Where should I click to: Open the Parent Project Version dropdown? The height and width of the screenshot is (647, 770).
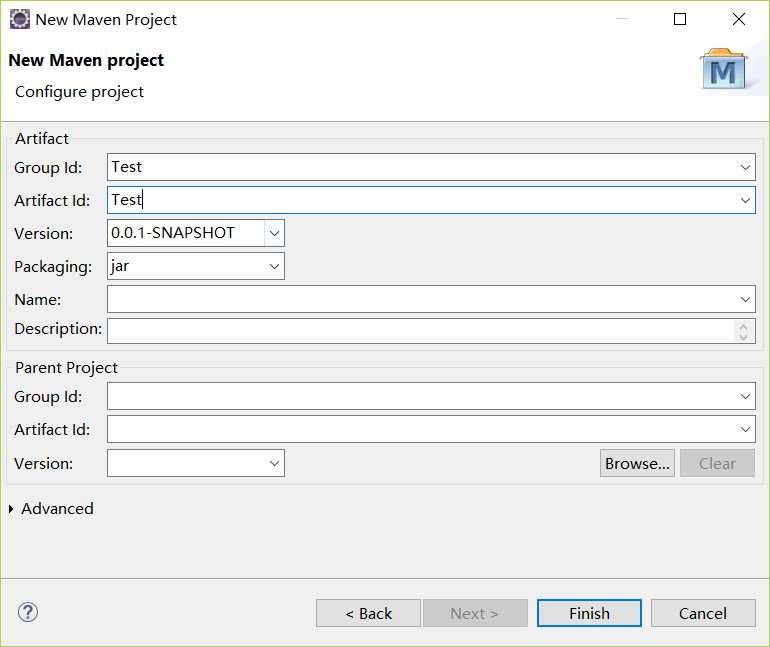[x=274, y=463]
